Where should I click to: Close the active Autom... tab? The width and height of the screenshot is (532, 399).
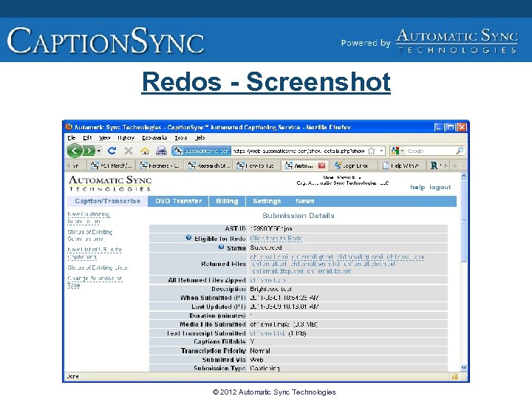point(321,166)
